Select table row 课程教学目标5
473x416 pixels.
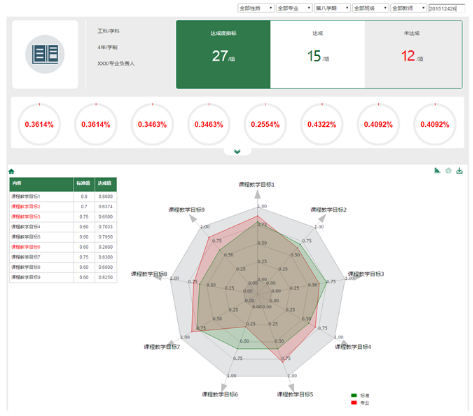pyautogui.click(x=63, y=237)
